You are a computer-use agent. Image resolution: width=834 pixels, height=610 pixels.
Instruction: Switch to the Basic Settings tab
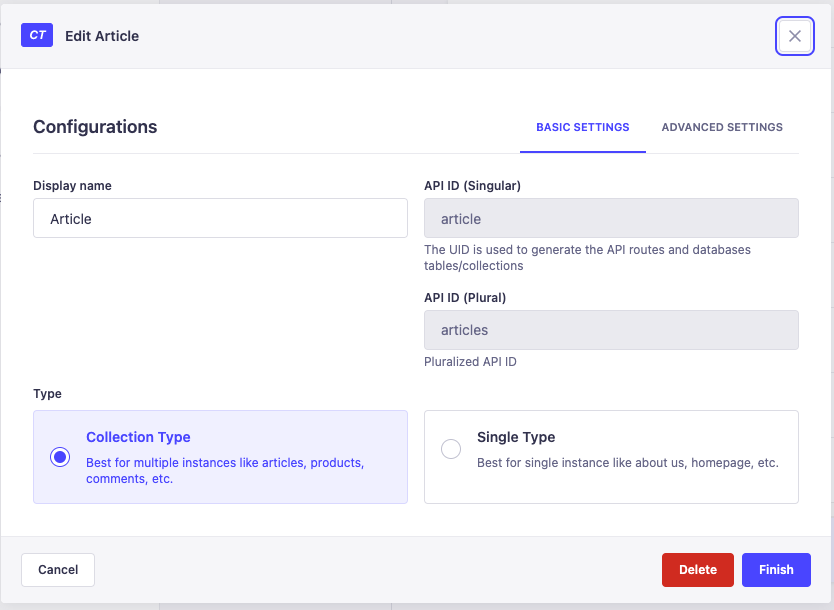pos(582,127)
